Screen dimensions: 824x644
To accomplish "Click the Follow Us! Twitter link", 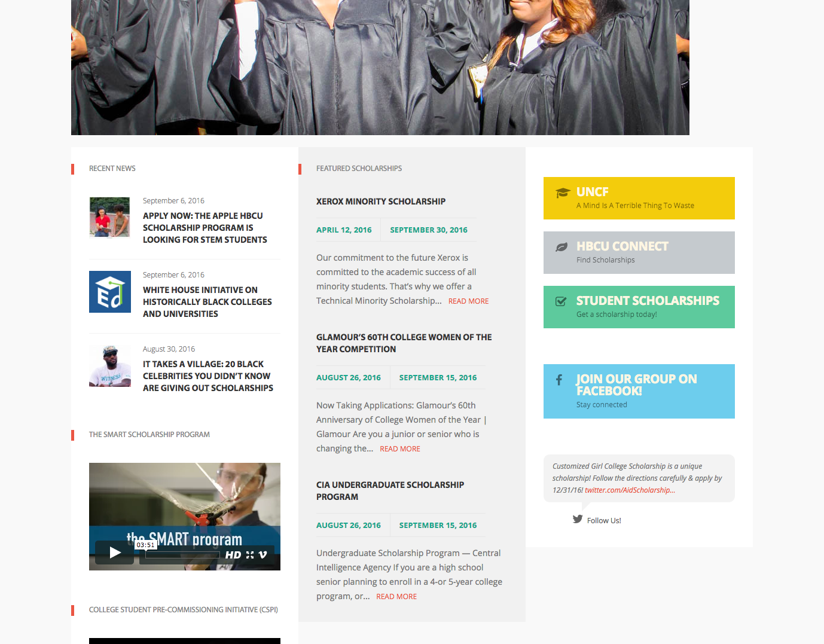I will (x=604, y=521).
